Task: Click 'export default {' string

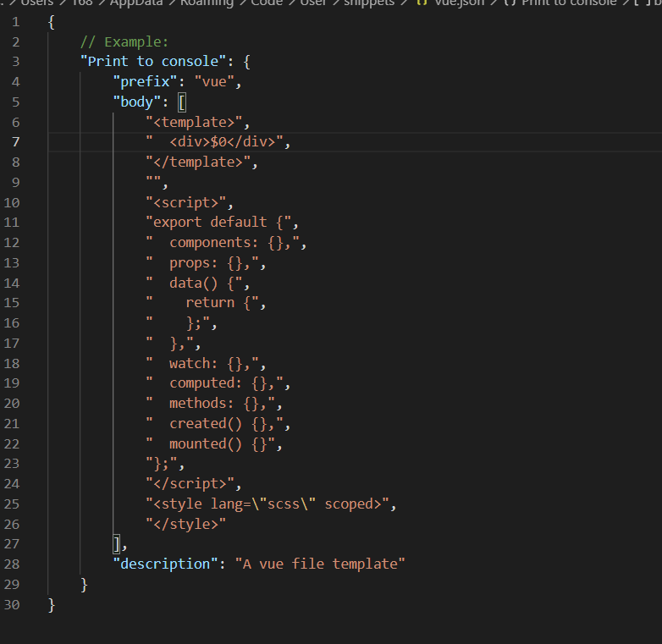Action: 218,223
